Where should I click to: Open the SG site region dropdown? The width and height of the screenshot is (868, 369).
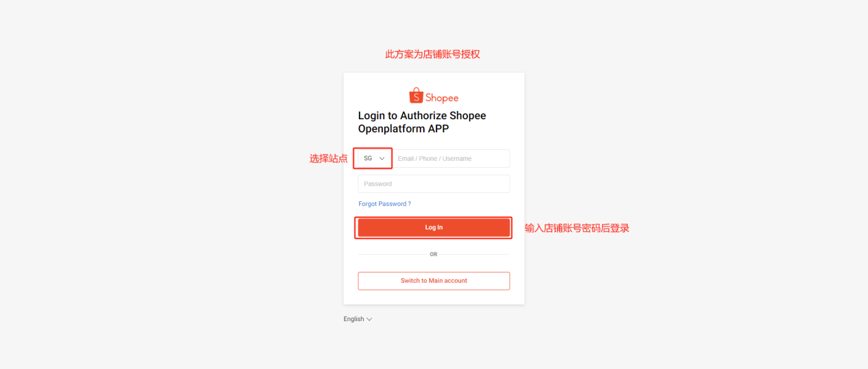click(374, 158)
